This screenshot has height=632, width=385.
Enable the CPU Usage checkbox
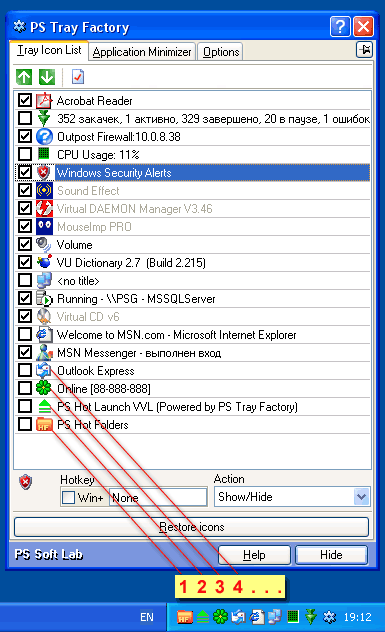pos(25,154)
